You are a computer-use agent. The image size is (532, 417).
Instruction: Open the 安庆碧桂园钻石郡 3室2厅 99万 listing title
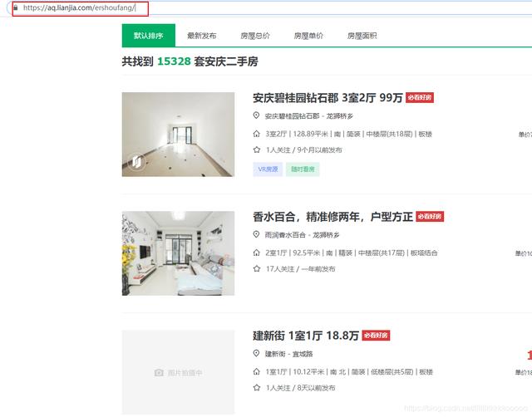(328, 98)
